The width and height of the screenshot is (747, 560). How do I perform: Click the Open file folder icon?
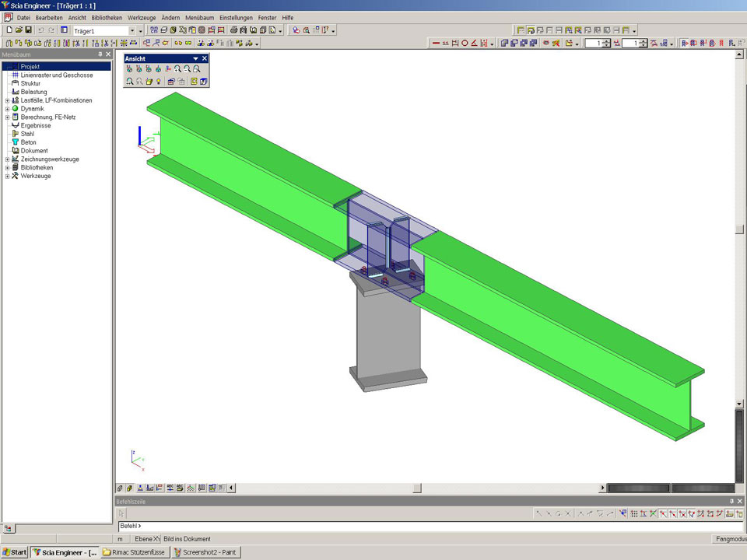[19, 30]
